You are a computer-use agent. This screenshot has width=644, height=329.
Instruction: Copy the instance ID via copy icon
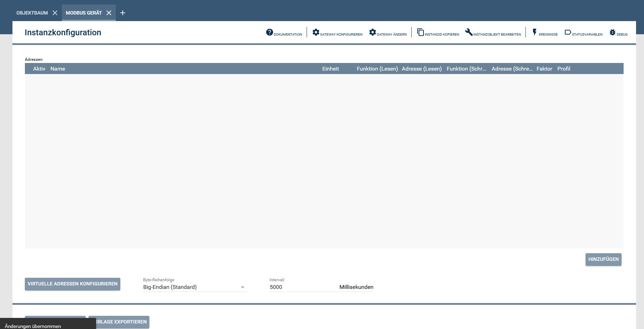pos(420,32)
